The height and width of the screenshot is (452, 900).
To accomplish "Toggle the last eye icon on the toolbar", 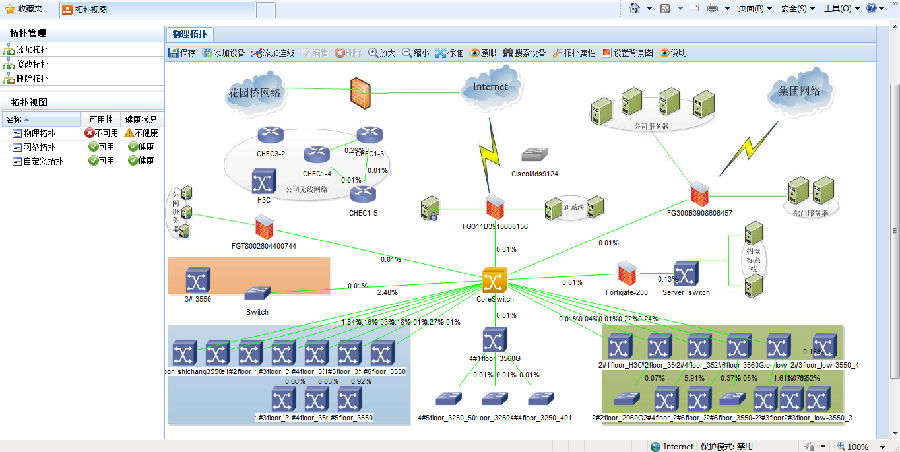I will [x=665, y=53].
